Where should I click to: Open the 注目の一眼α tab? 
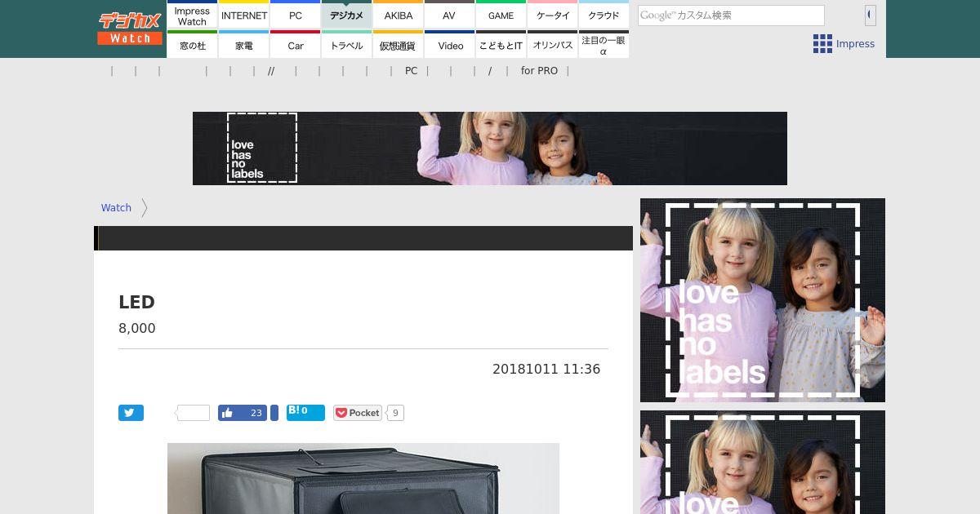[604, 45]
